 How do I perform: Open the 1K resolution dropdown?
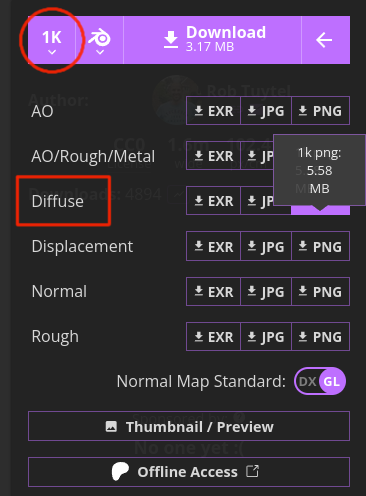pyautogui.click(x=52, y=40)
